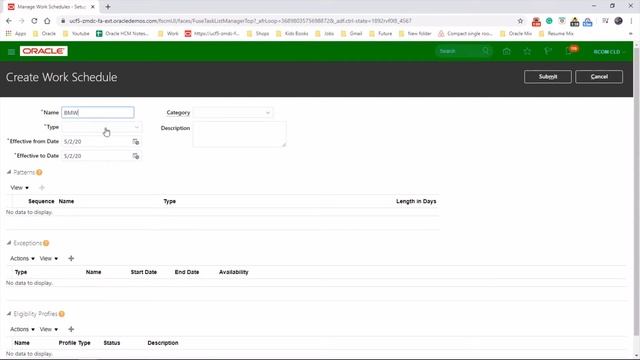
Task: Open the Oracle HCM Notes bookmark
Action: [122, 33]
